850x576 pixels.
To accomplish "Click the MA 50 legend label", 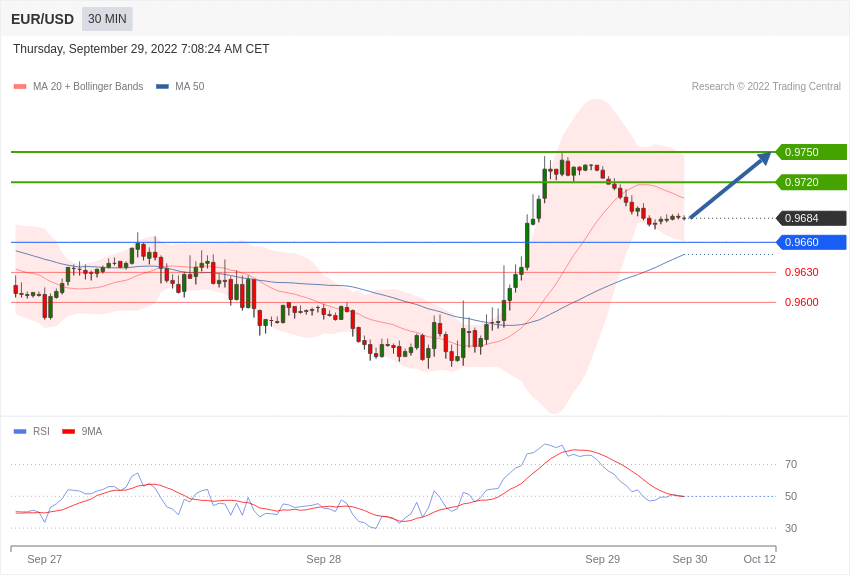I will (190, 87).
